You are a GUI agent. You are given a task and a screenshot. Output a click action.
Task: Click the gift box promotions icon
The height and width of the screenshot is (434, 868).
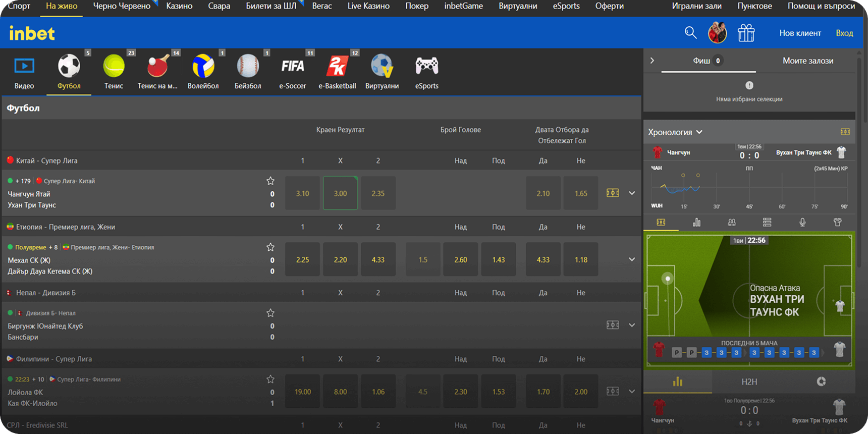point(746,33)
